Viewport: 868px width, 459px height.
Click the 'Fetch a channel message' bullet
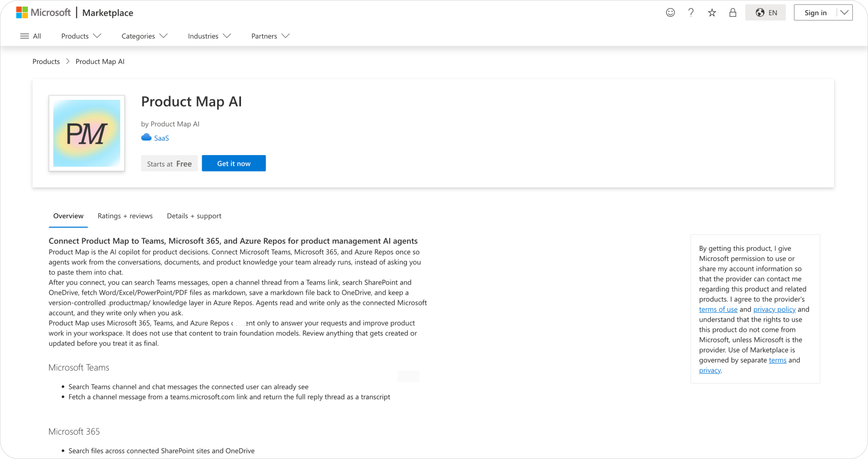(x=229, y=397)
